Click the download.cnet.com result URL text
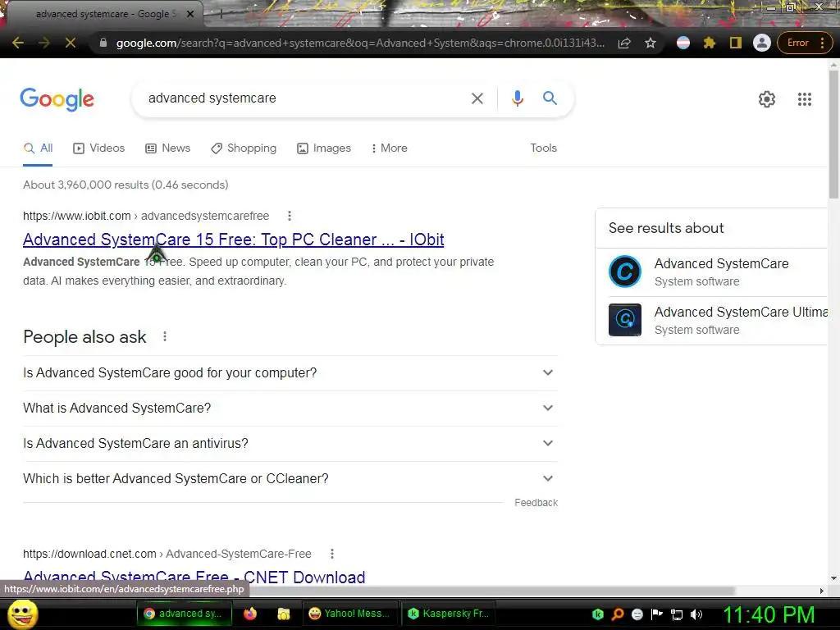 167,554
